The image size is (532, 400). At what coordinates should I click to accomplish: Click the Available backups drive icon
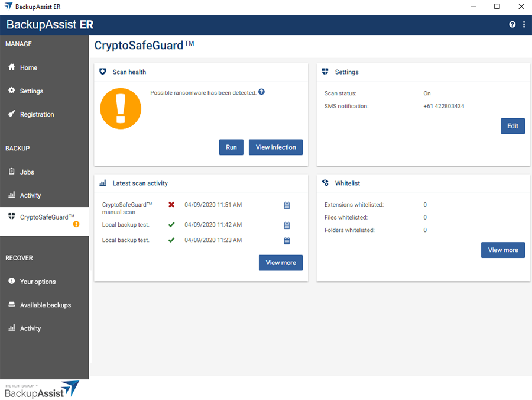pyautogui.click(x=12, y=304)
